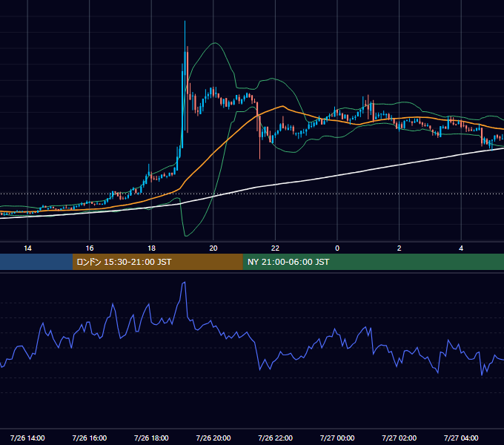Screen dimensions: 504x445
Task: Click the 7/26 16:00 date label
Action: click(x=90, y=438)
